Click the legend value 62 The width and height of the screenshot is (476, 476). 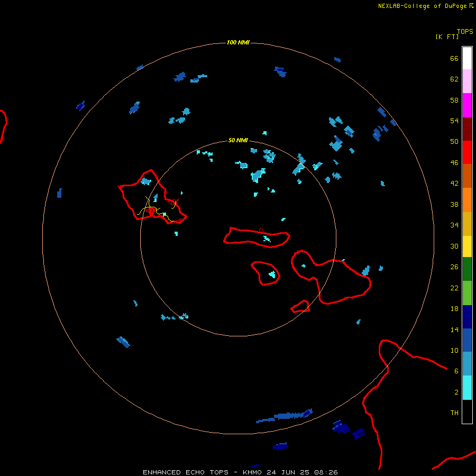(x=454, y=79)
